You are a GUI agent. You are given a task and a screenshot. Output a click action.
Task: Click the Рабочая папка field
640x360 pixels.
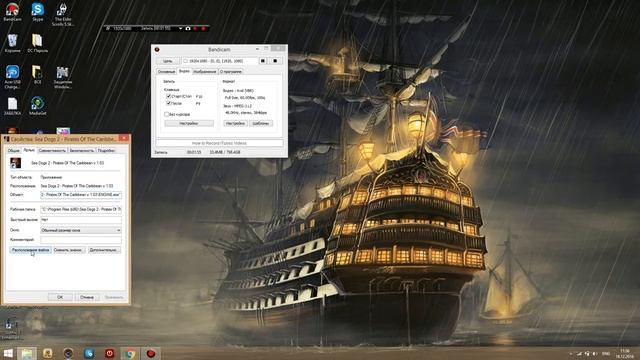[81, 209]
